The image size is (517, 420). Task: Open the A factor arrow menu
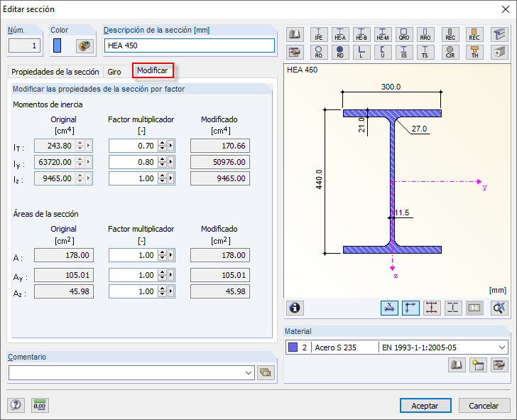point(170,255)
